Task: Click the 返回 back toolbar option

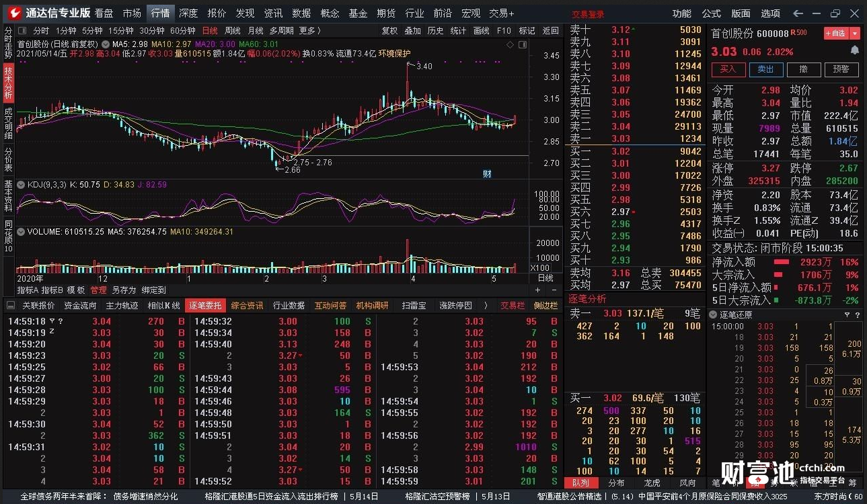Action: point(551,30)
